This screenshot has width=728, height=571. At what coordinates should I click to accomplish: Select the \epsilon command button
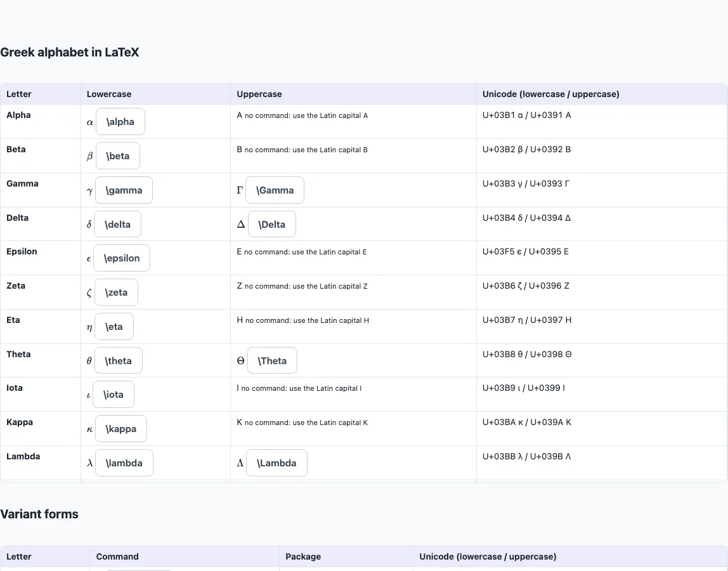point(122,258)
